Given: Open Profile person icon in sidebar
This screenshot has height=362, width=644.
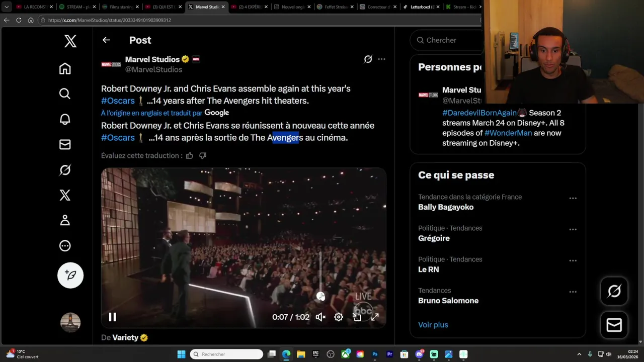Looking at the screenshot, I should pos(65,220).
